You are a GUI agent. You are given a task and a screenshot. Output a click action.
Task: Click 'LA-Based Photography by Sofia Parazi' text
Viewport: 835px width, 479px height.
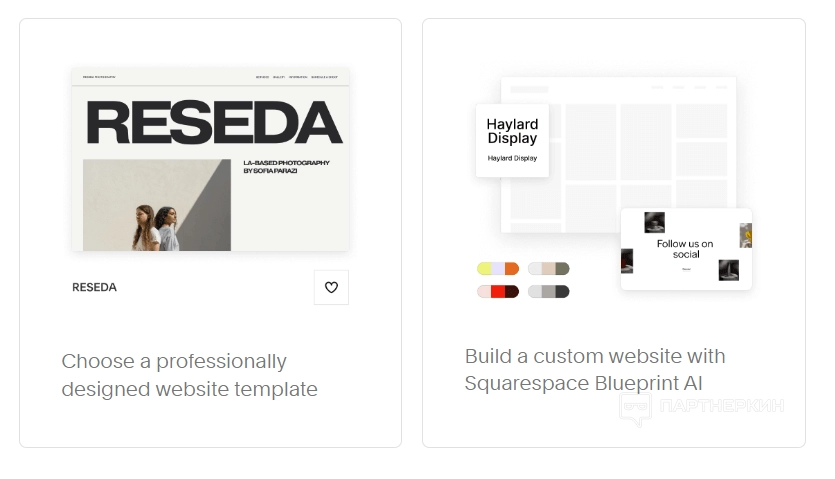[286, 167]
